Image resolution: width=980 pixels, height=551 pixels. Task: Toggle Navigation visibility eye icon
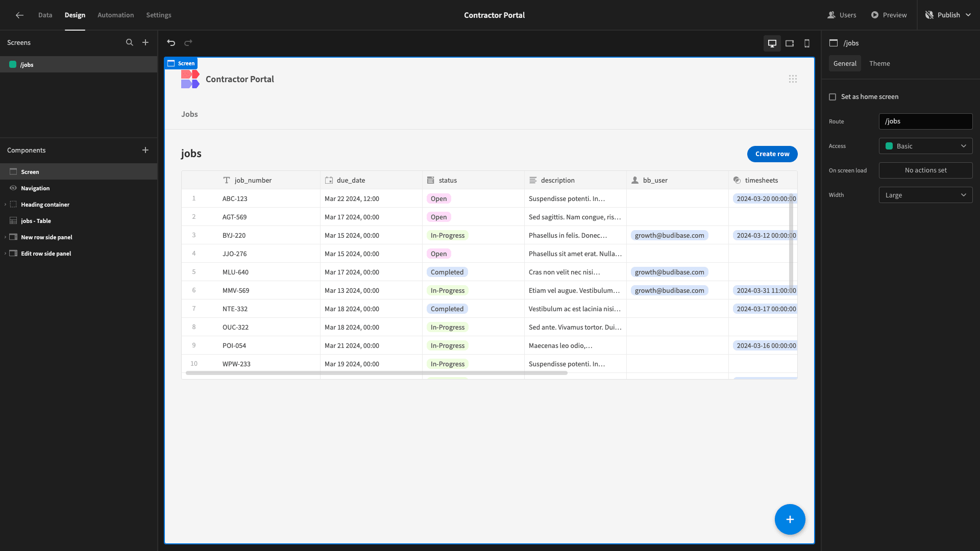[13, 188]
